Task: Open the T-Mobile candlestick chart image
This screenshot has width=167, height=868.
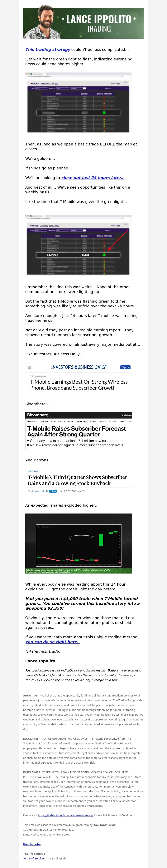Action: pyautogui.click(x=79, y=544)
